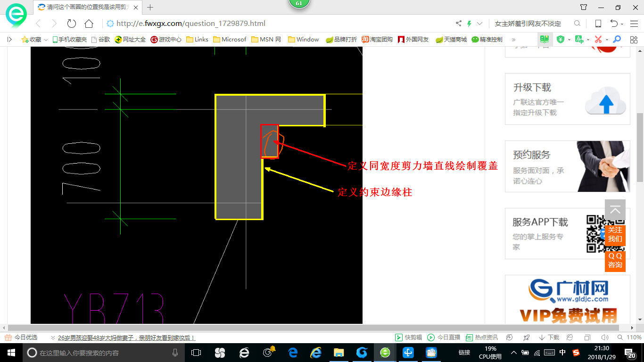Open 品牌打折 bookmark
644x362 pixels.
[341, 40]
